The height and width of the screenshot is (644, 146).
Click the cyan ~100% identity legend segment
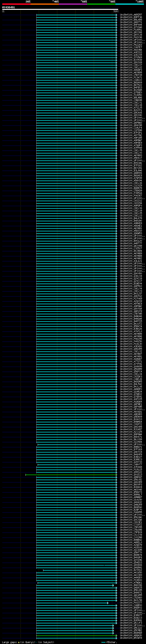click(x=130, y=4)
